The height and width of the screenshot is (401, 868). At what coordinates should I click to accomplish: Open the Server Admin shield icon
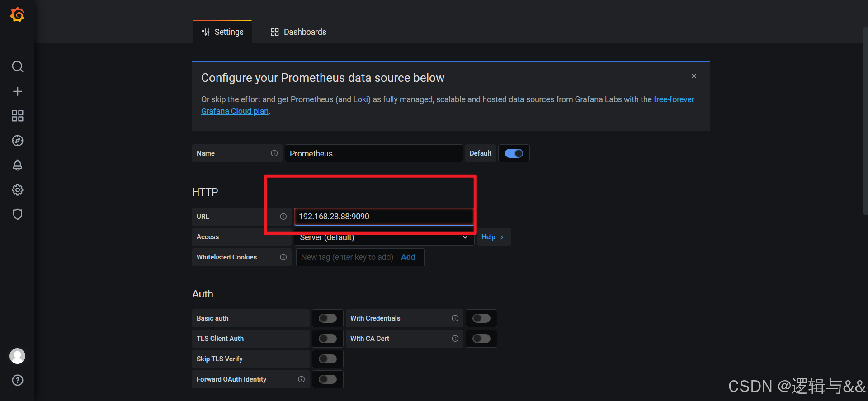point(18,214)
